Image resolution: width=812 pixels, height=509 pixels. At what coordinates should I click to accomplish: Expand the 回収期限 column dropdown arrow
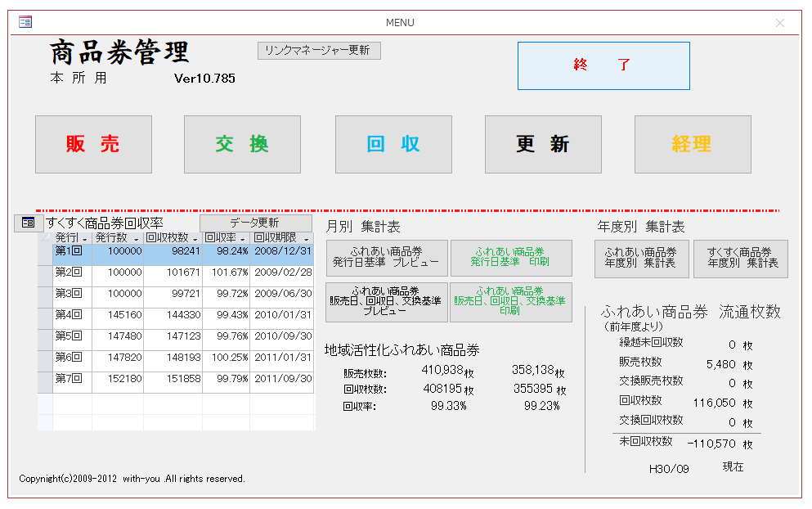(x=306, y=238)
